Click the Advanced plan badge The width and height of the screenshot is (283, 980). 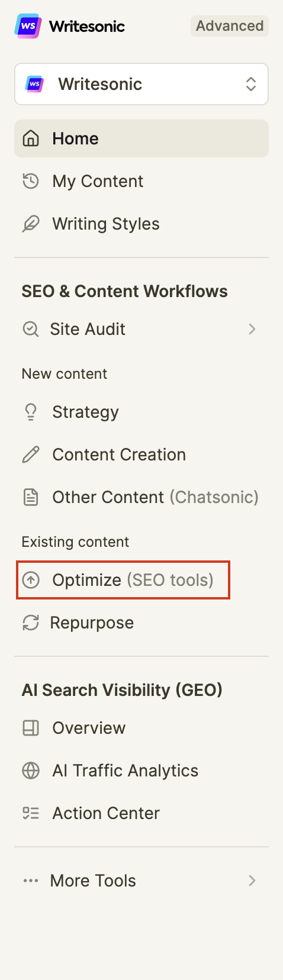tap(230, 26)
